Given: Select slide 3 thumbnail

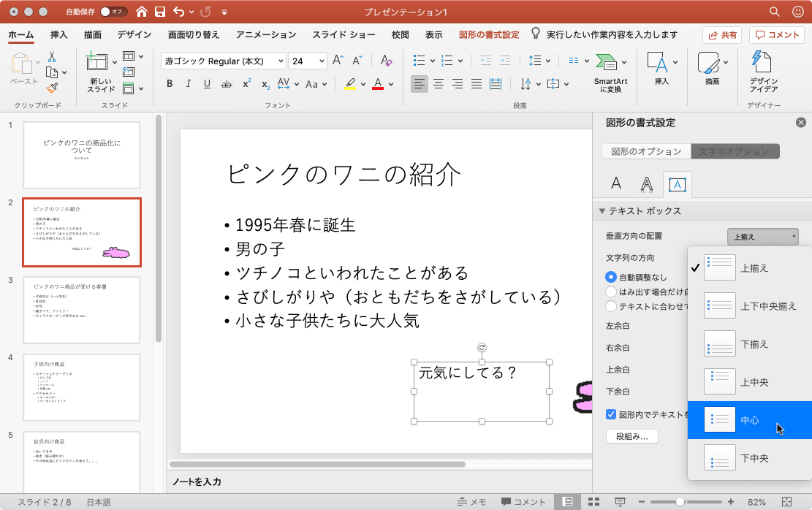Looking at the screenshot, I should [x=81, y=310].
